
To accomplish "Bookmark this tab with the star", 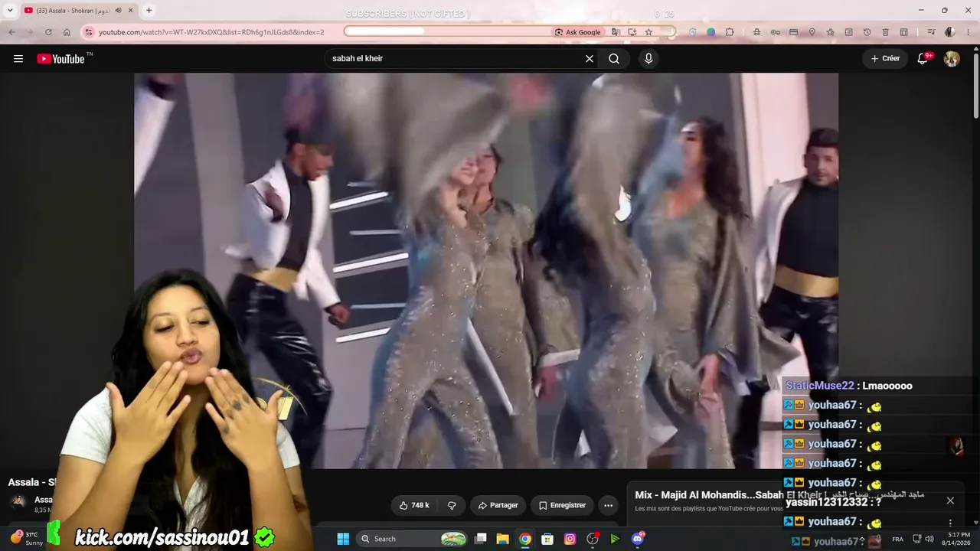I will [648, 32].
